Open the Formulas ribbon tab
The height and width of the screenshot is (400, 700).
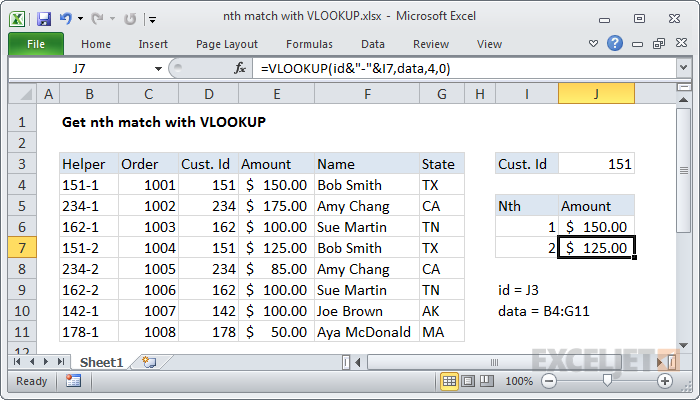pos(309,44)
